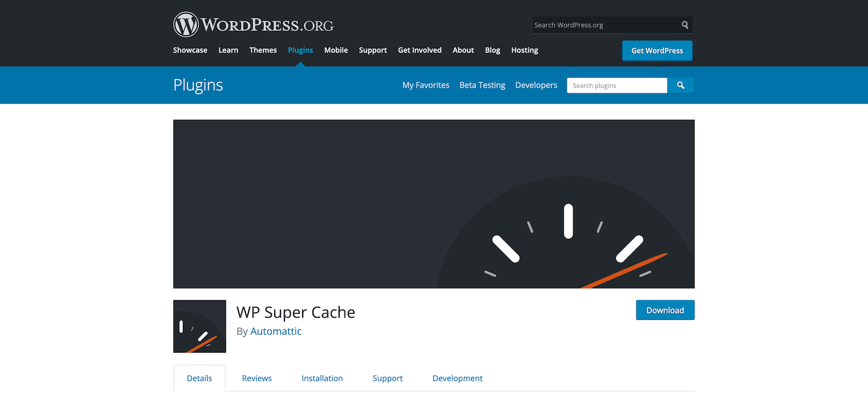The image size is (868, 405).
Task: Switch to the Installation tab
Action: point(322,378)
